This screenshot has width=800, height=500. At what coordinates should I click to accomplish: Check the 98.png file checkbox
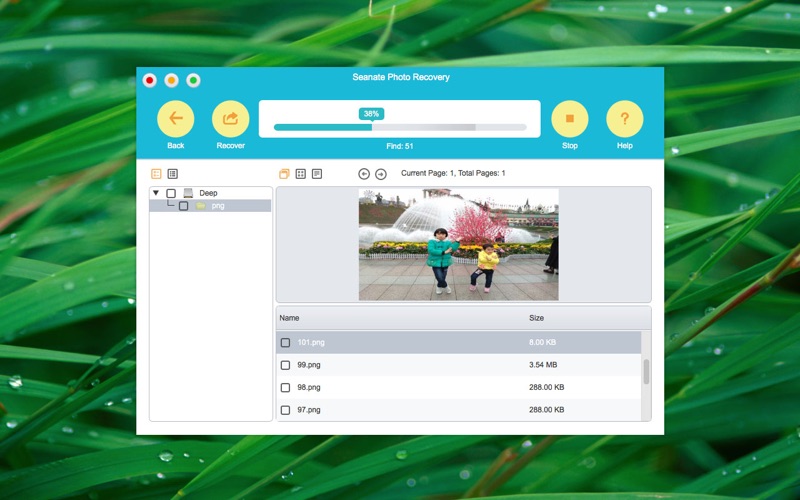(286, 387)
